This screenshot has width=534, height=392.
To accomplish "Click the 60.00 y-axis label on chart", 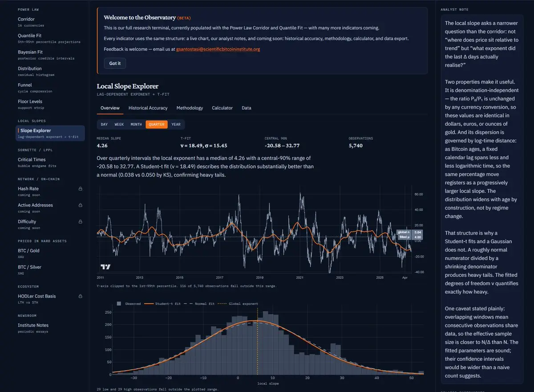I will click(x=418, y=194).
